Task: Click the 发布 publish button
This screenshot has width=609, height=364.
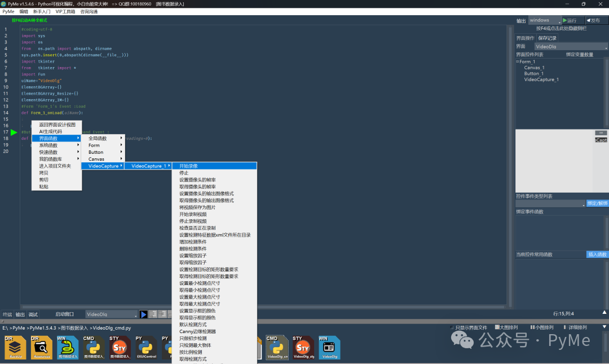Action: click(596, 20)
